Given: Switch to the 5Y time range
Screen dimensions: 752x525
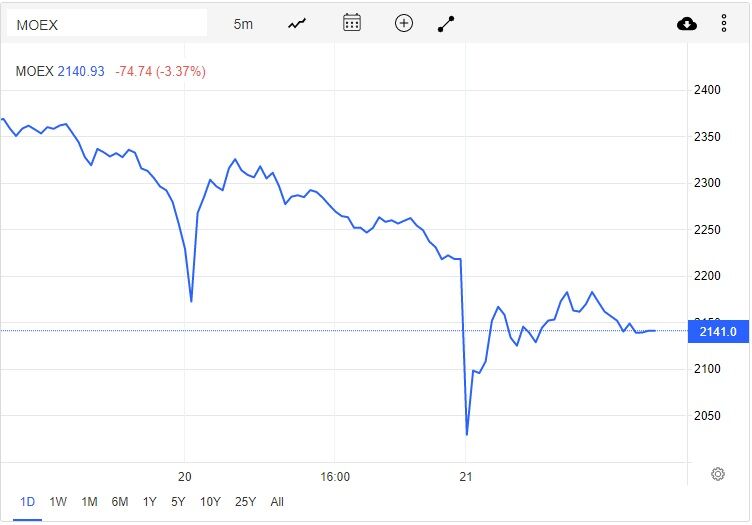Looking at the screenshot, I should click(x=178, y=502).
